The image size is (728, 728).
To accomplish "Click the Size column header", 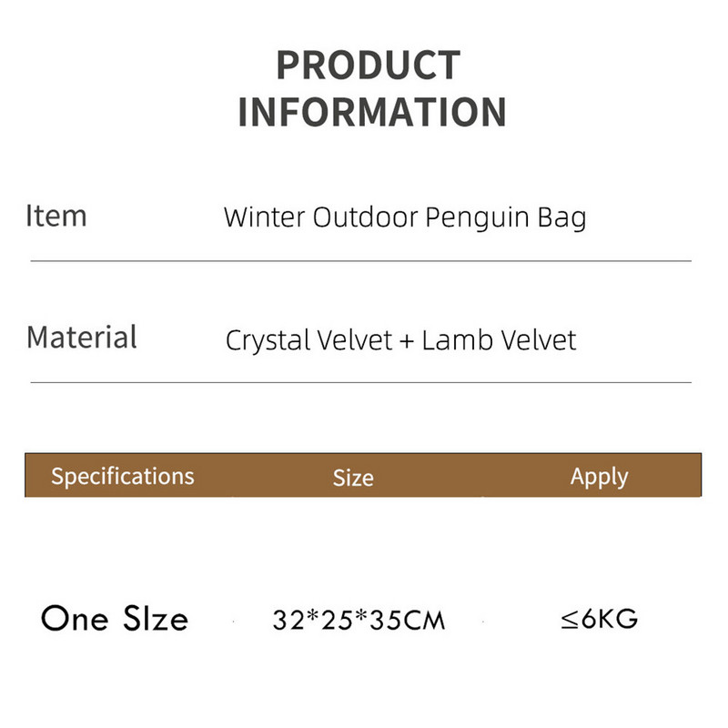I will coord(353,478).
